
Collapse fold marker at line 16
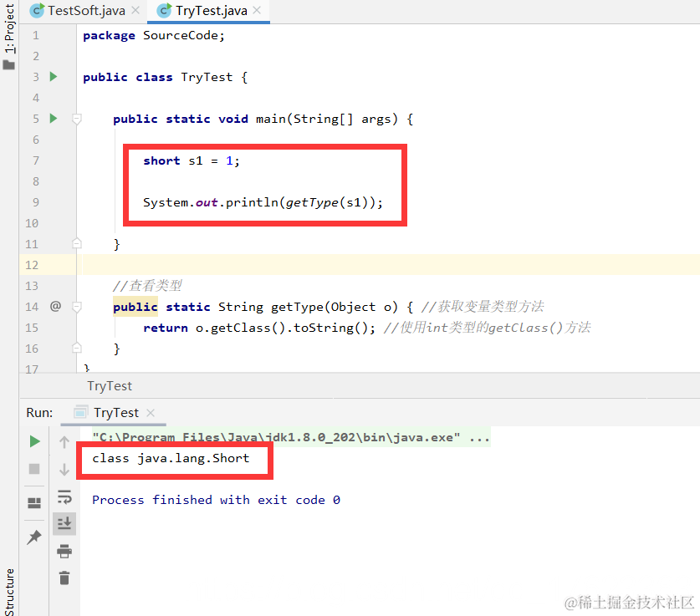pos(77,348)
